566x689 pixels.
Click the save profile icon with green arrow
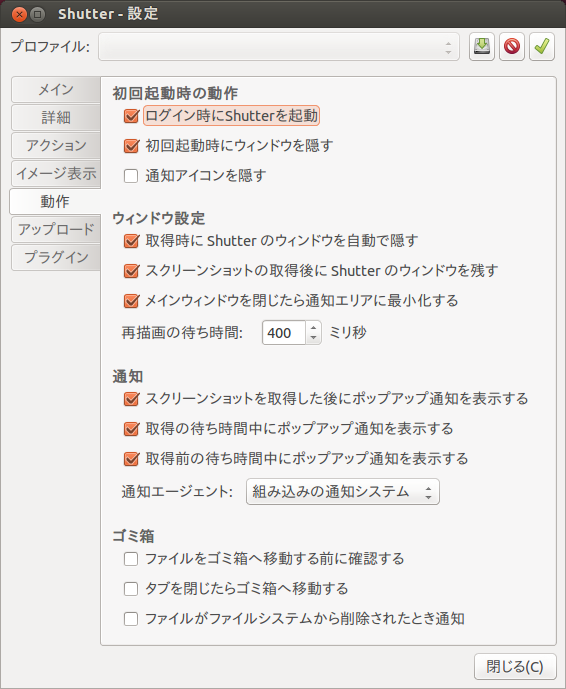click(x=482, y=46)
